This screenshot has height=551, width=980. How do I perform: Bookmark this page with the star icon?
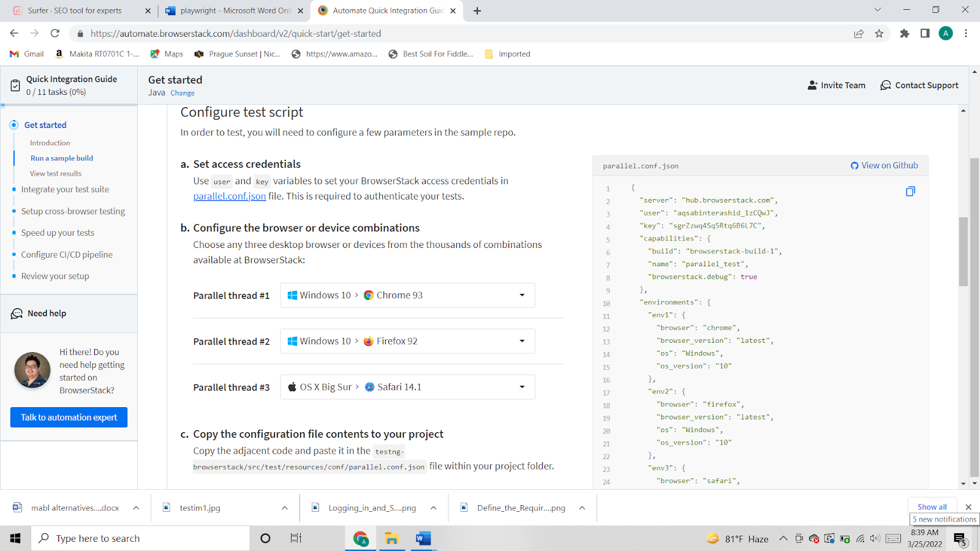click(880, 34)
